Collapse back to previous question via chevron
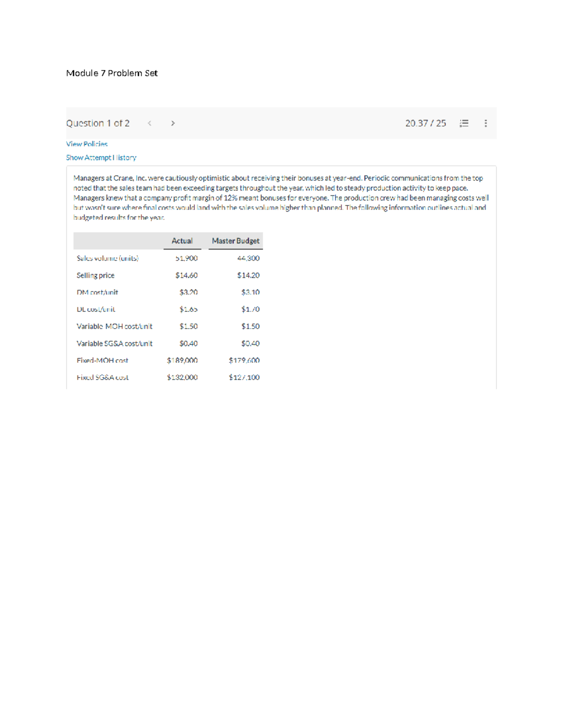 (x=150, y=123)
